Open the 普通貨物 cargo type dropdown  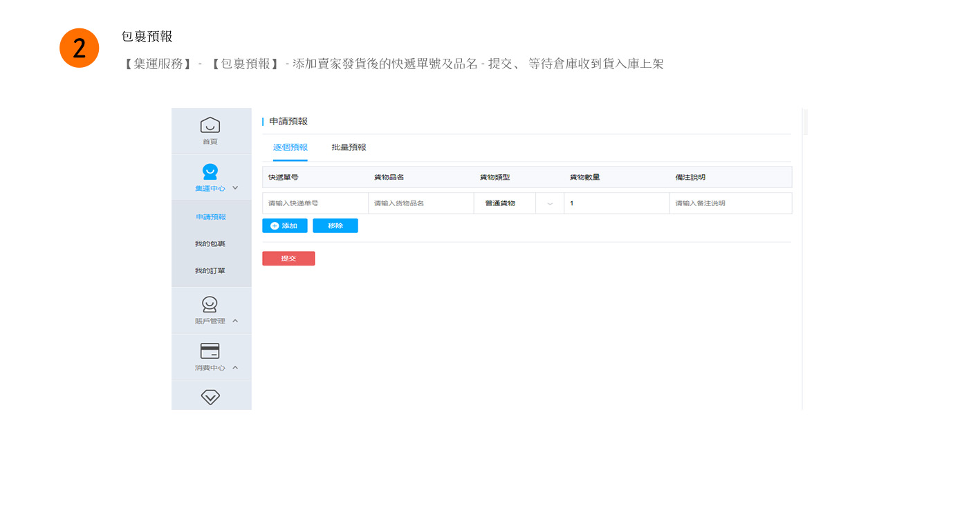[550, 203]
